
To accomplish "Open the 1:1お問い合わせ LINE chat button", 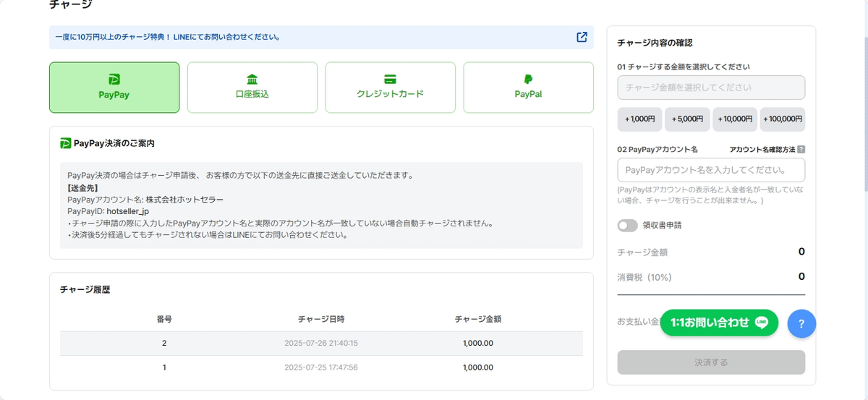I will click(719, 323).
